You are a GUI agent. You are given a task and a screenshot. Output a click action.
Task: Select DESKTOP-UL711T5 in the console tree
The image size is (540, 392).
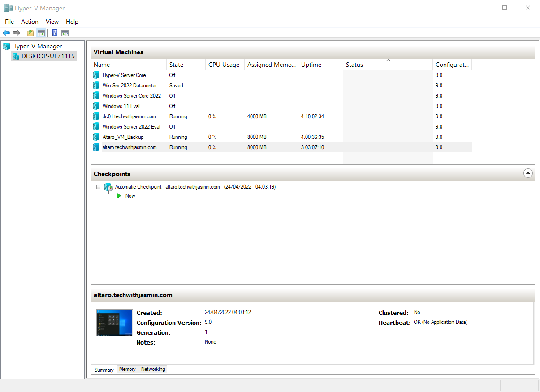[48, 56]
